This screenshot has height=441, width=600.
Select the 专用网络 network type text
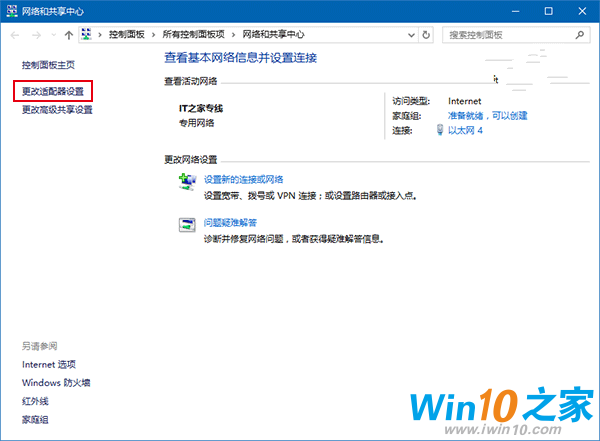pos(197,123)
